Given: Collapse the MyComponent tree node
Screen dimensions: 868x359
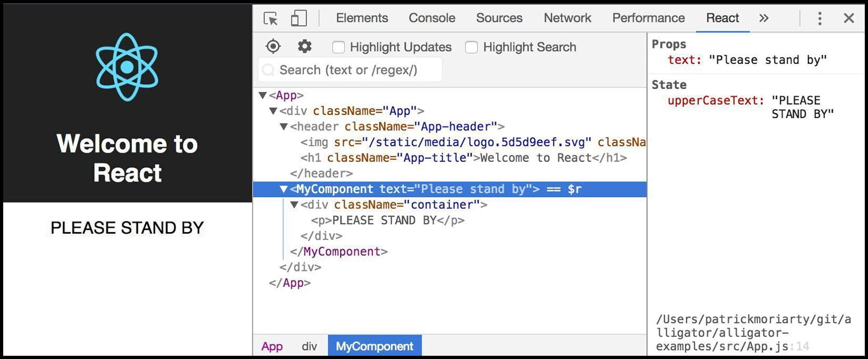Looking at the screenshot, I should (284, 190).
